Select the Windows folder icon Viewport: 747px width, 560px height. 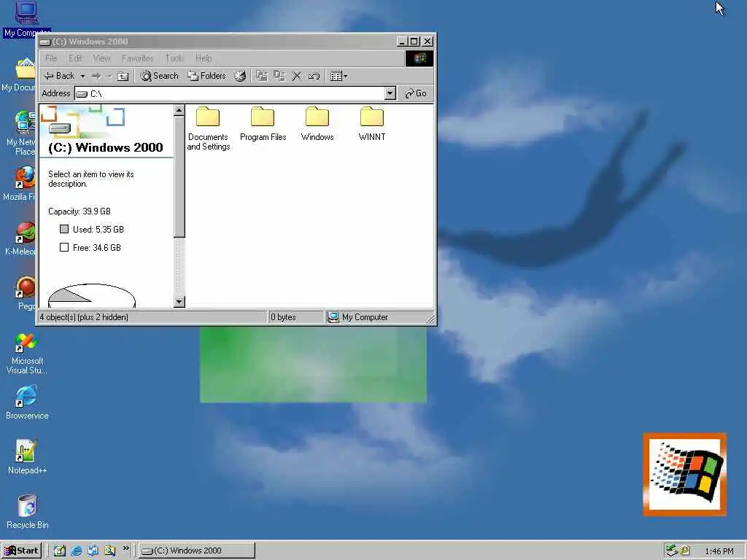click(317, 117)
